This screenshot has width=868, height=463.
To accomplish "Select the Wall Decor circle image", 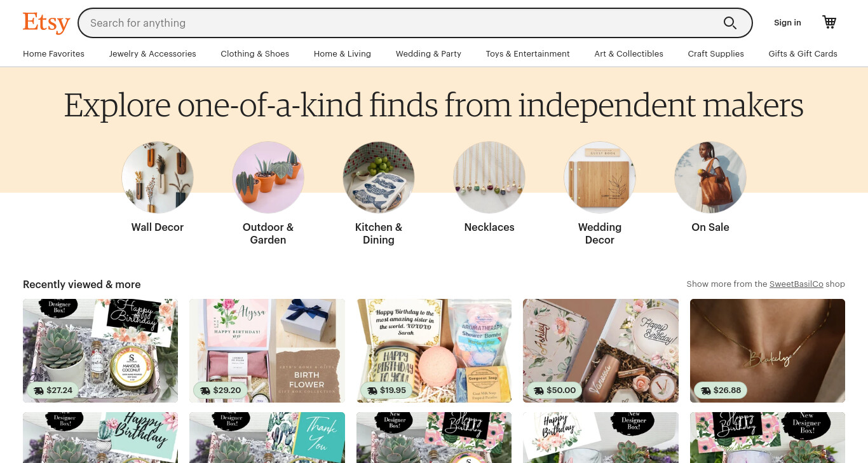I will 158,177.
